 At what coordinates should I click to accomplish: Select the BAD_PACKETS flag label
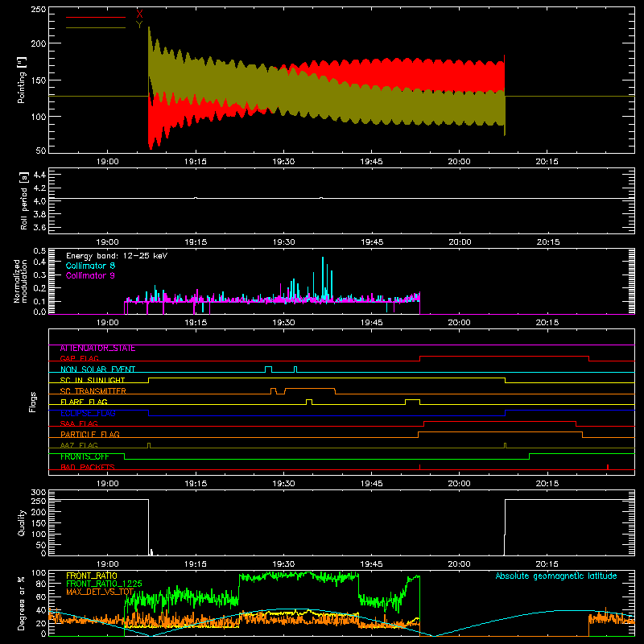tap(88, 467)
